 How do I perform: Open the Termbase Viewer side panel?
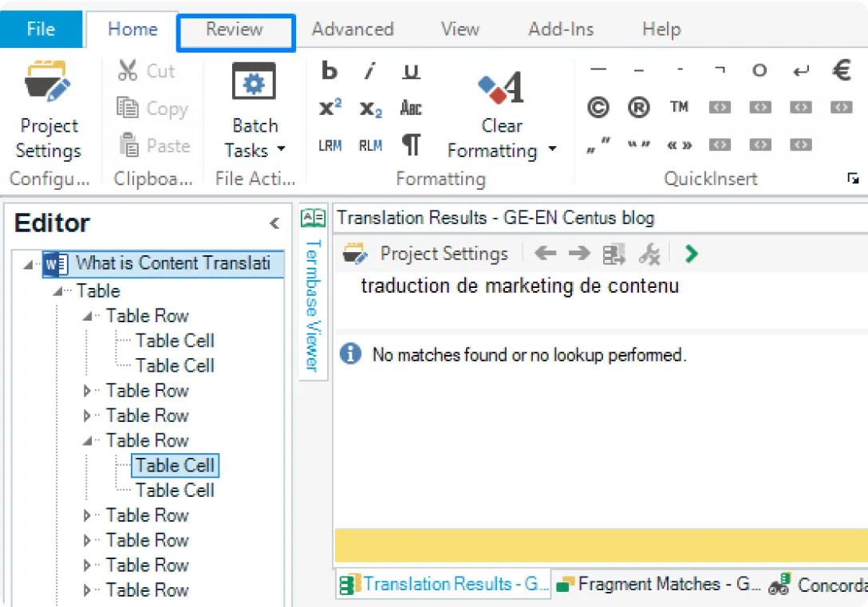tap(313, 295)
